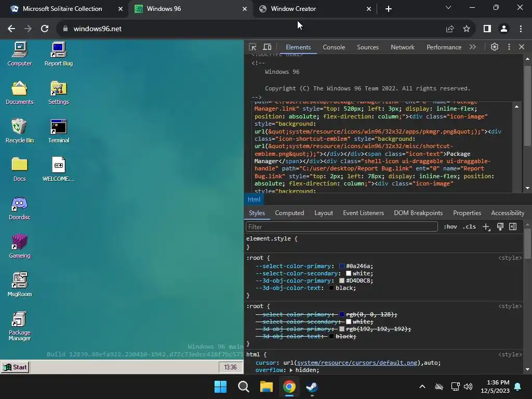Open the Computed sidebar tab
The image size is (532, 399).
289,213
